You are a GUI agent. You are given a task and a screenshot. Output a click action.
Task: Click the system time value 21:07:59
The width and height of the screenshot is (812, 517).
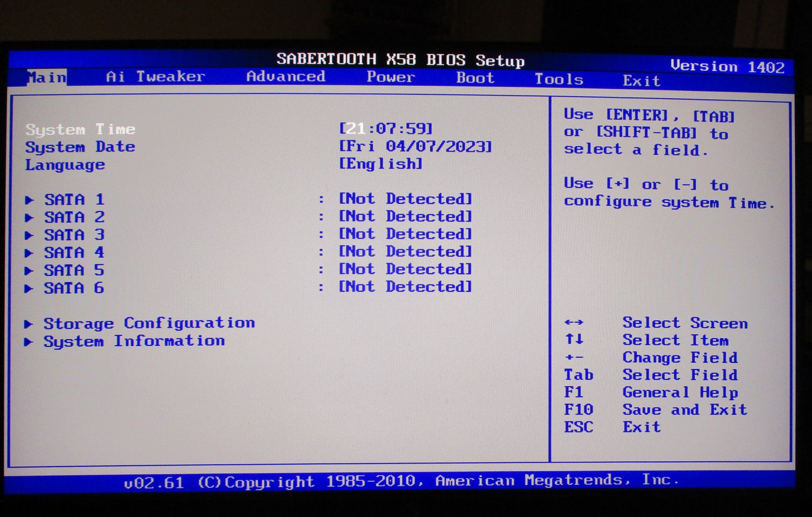(386, 128)
